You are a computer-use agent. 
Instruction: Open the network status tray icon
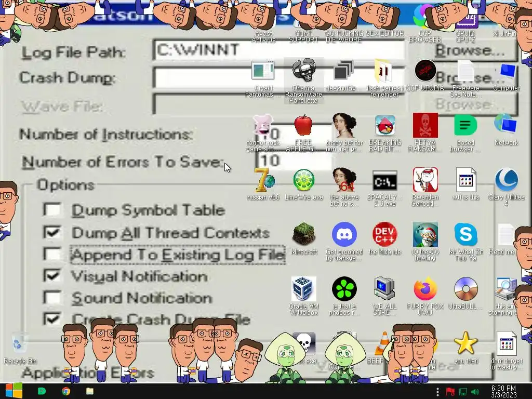tap(463, 392)
